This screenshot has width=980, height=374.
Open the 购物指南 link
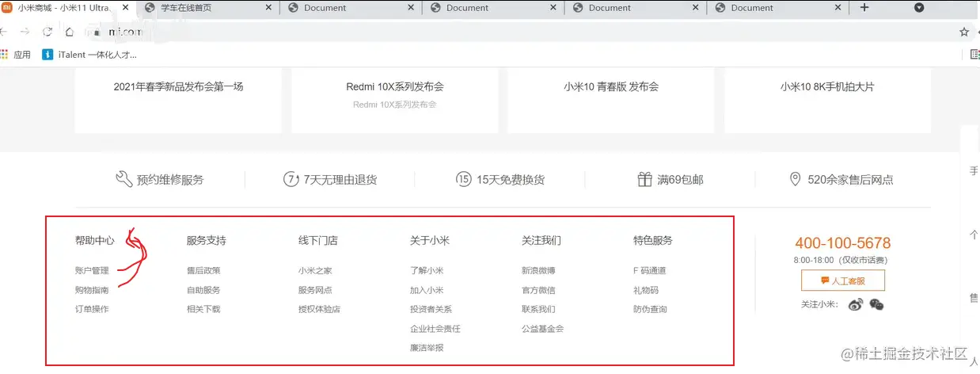[92, 290]
